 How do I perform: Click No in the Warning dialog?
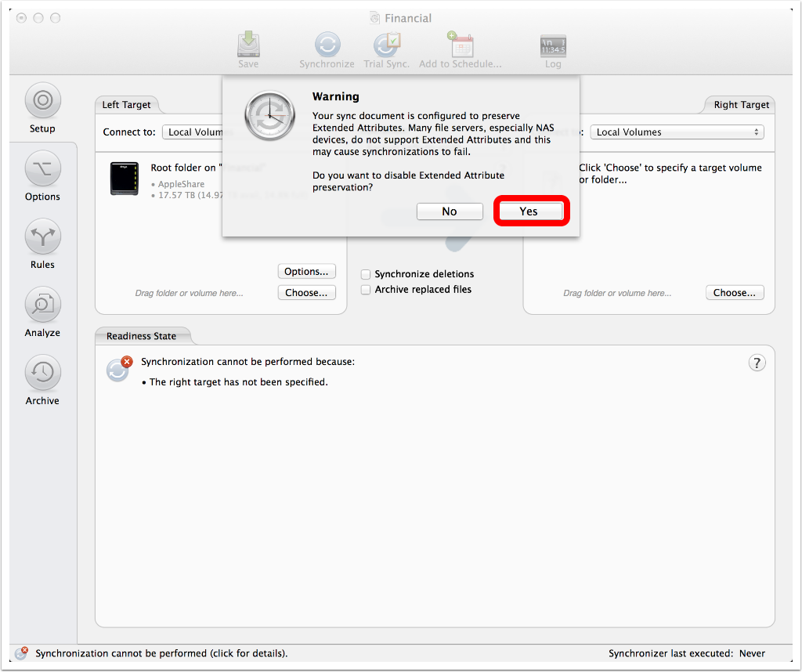tap(450, 211)
